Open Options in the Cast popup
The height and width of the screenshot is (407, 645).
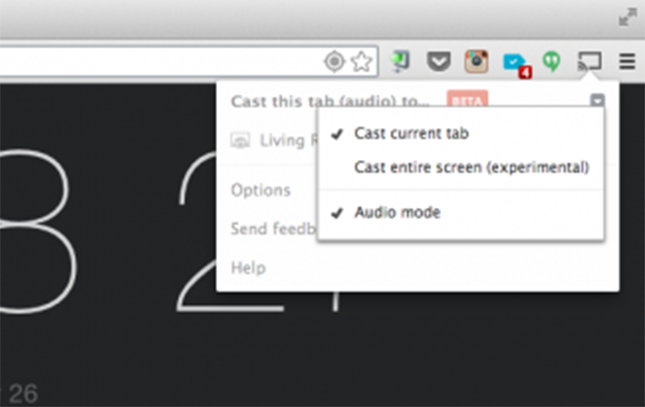coord(261,190)
